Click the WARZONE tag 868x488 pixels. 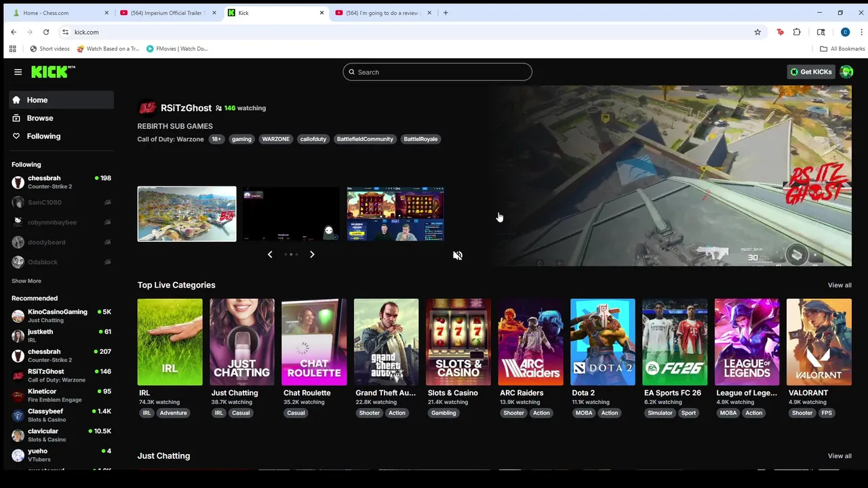click(x=276, y=139)
